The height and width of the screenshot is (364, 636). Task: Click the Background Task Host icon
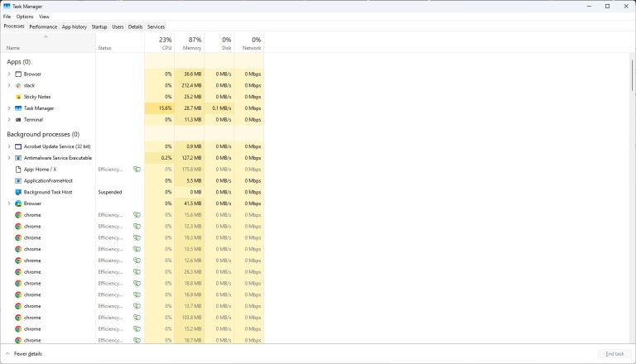tap(18, 192)
